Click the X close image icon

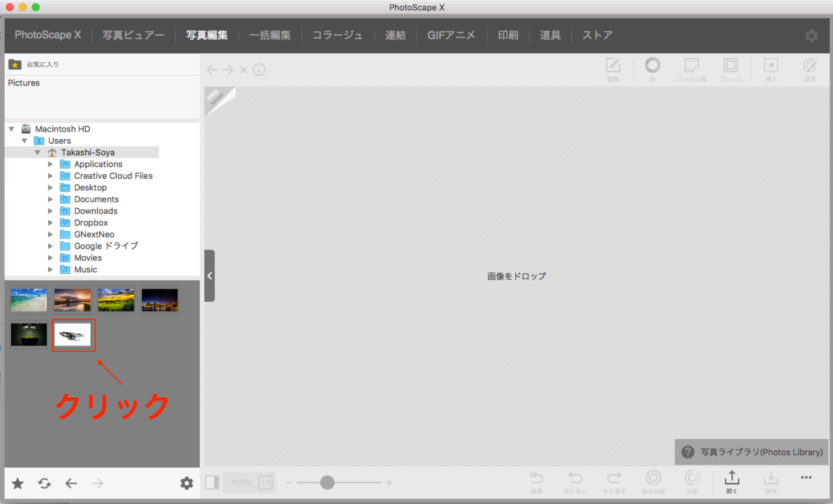pos(243,70)
